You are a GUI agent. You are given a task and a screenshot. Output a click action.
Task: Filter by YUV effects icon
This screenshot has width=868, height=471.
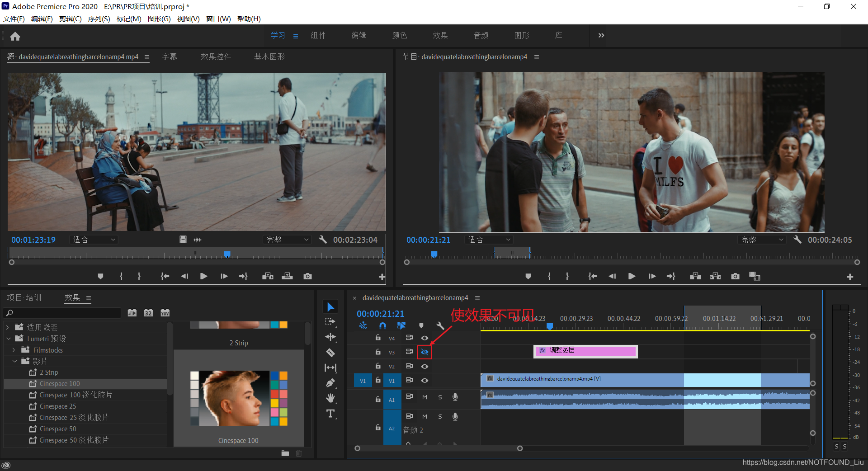[x=165, y=313]
